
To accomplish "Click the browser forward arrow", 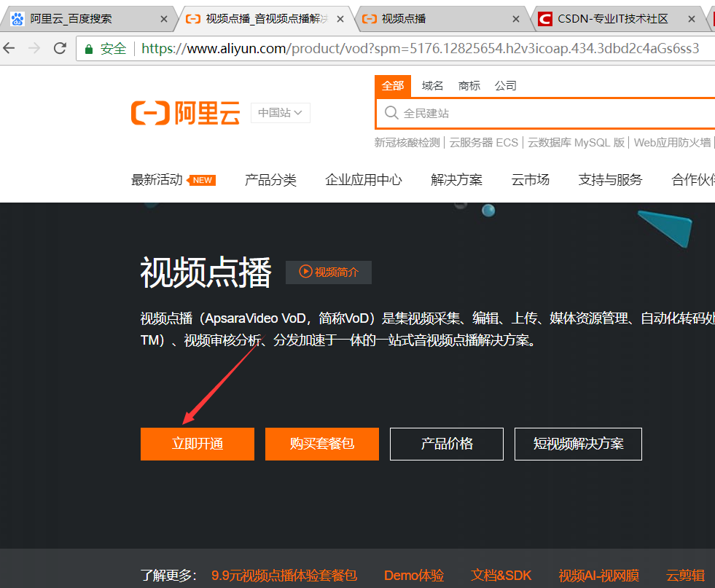I will coord(34,48).
